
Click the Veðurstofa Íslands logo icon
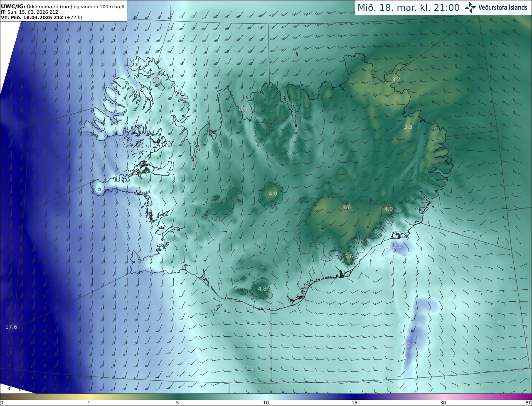(x=470, y=7)
